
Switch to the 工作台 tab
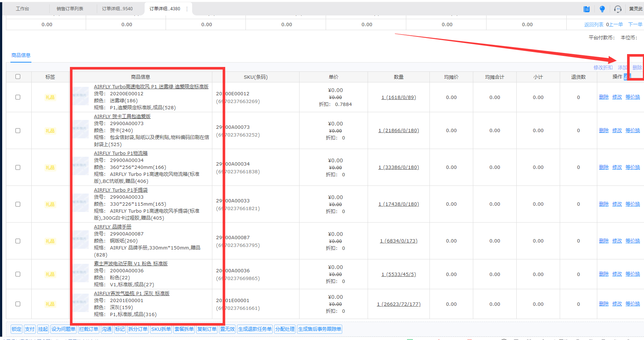coord(22,9)
